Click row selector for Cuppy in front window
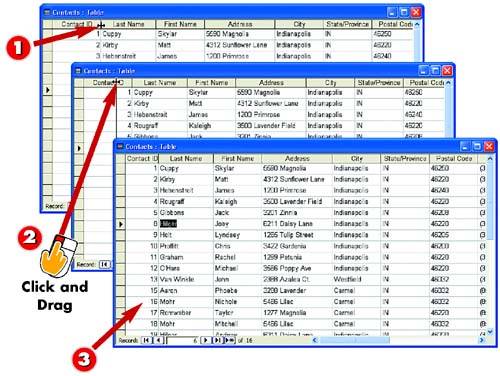The width and height of the screenshot is (500, 376). pyautogui.click(x=121, y=168)
